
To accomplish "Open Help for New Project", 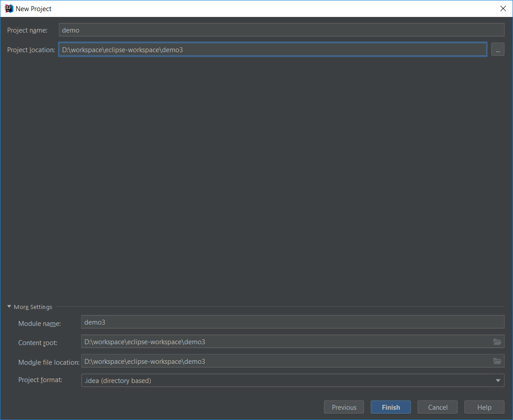I will (484, 407).
